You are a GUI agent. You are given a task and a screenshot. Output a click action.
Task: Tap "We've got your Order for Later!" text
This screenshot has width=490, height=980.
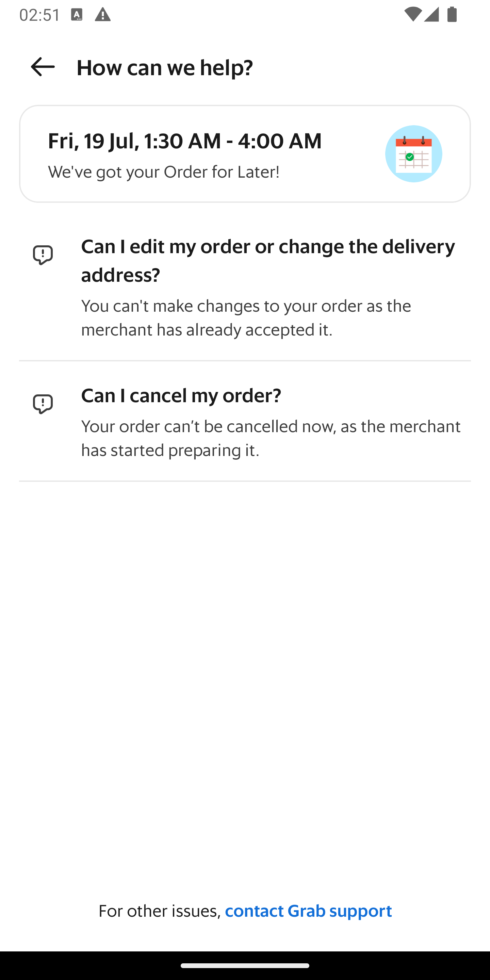(x=164, y=172)
